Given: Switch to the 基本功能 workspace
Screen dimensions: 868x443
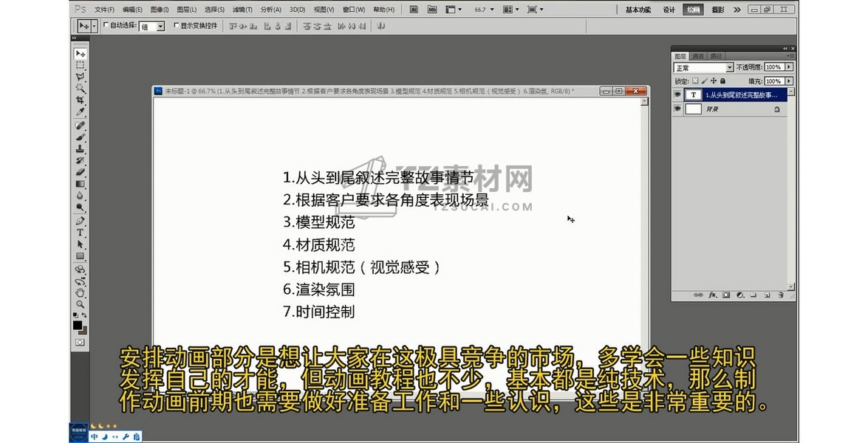Looking at the screenshot, I should pos(638,10).
